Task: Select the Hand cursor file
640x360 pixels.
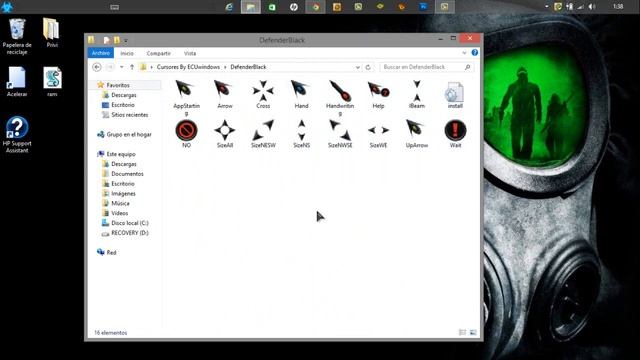Action: click(x=301, y=95)
